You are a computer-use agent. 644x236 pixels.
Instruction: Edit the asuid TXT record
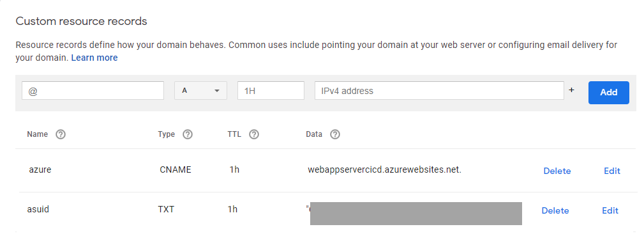point(610,210)
